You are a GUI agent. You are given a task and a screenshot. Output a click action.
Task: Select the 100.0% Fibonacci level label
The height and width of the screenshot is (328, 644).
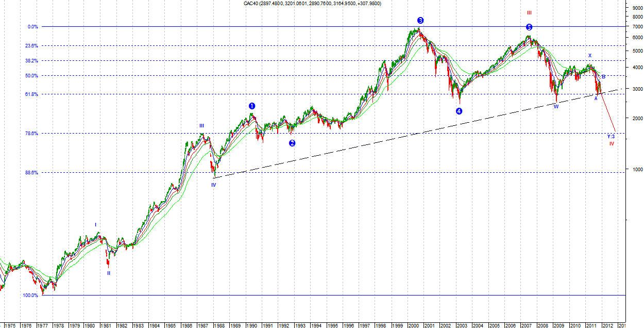[x=31, y=296]
